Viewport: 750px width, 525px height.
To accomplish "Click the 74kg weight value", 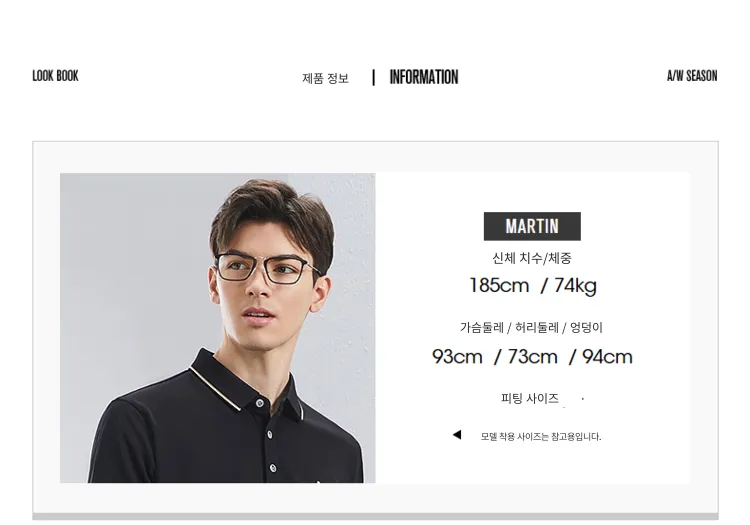I will pos(575,285).
